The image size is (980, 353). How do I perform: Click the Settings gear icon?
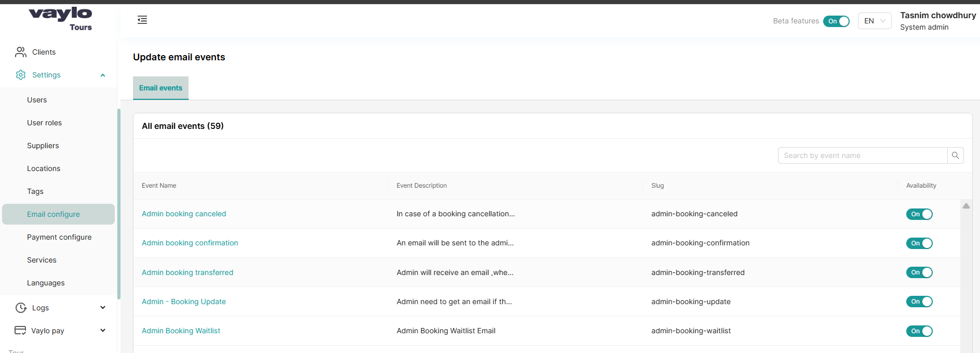point(21,75)
